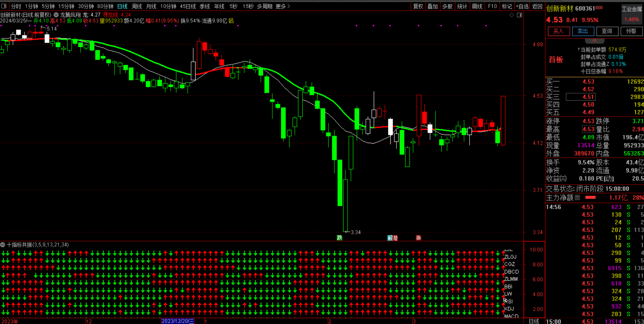
Task: Click the 复权 toolbar button
Action: click(418, 6)
